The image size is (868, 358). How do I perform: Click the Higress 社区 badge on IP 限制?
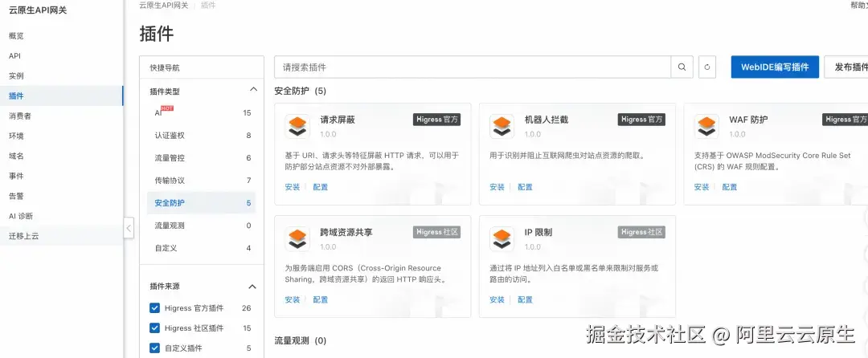point(641,232)
